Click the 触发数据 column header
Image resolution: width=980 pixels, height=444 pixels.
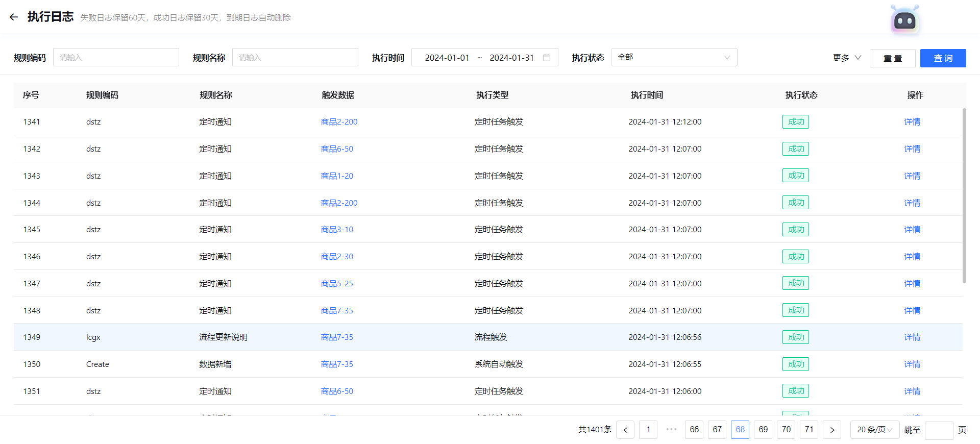(338, 95)
